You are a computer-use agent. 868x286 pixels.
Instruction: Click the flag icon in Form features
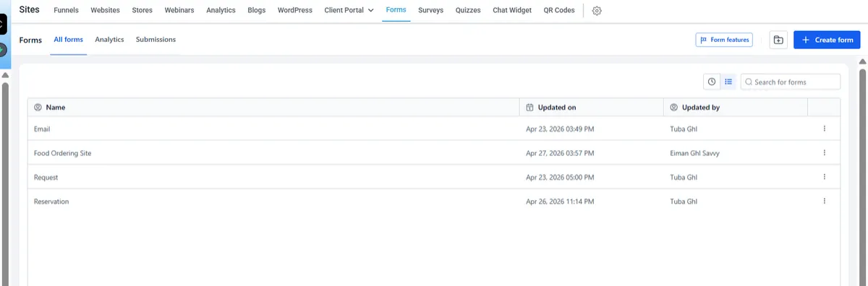click(x=704, y=40)
